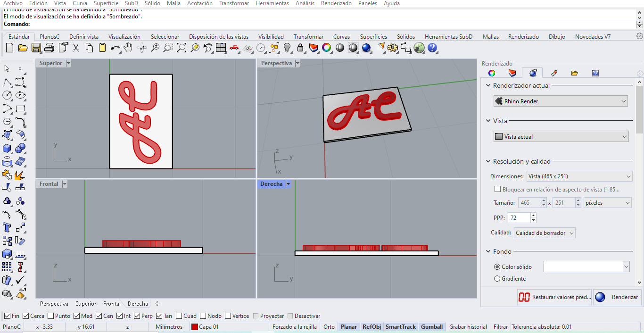This screenshot has height=333, width=644.
Task: Open the Archivo menu
Action: tap(13, 3)
